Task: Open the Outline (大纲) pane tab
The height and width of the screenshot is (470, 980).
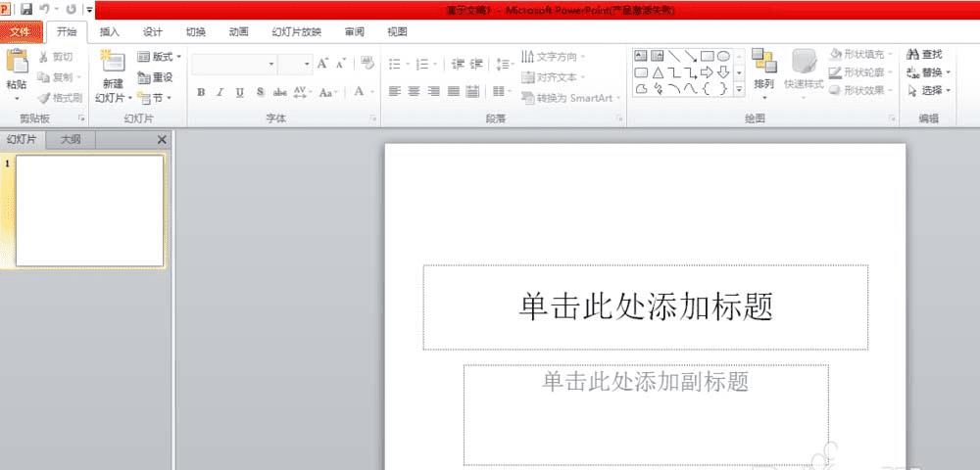Action: pos(71,140)
